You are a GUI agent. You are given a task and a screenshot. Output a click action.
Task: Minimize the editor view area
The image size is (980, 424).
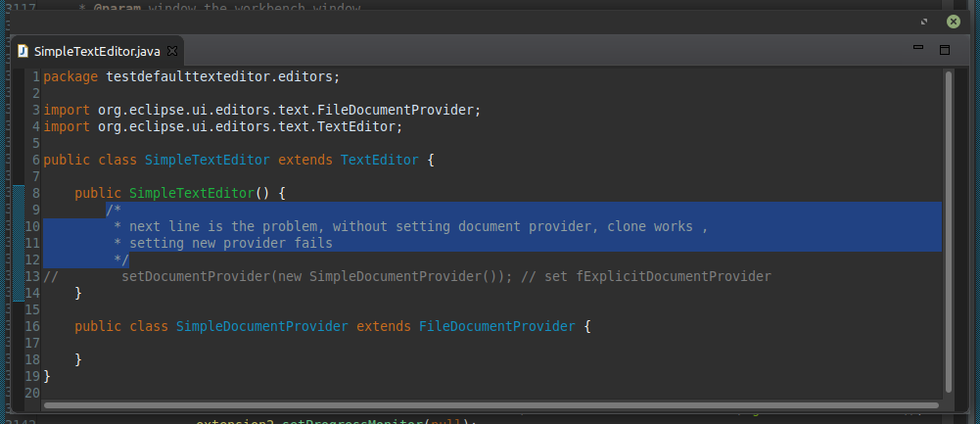[918, 47]
